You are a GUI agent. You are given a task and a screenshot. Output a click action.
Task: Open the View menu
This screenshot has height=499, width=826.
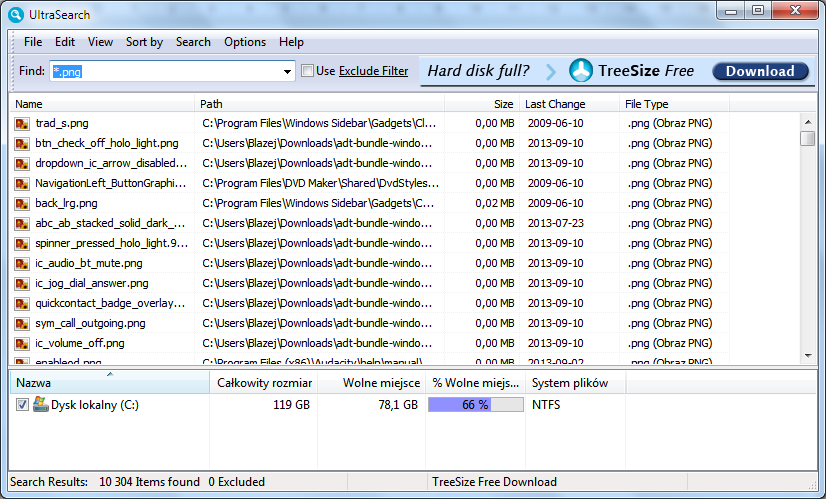click(100, 42)
